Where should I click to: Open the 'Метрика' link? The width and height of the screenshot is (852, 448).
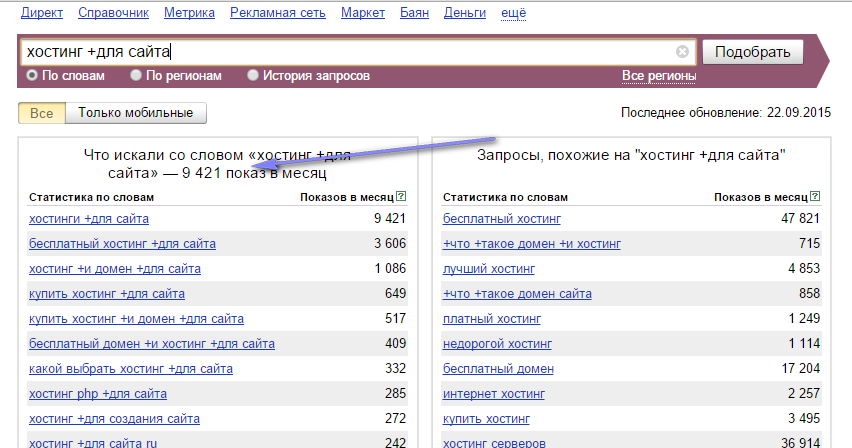[x=190, y=13]
